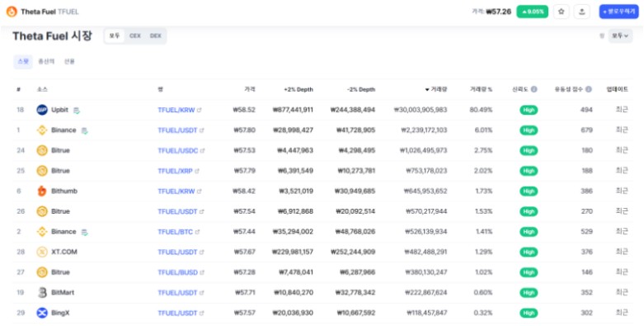
Task: Show info tooltip for 신뢰도 column
Action: pyautogui.click(x=534, y=89)
